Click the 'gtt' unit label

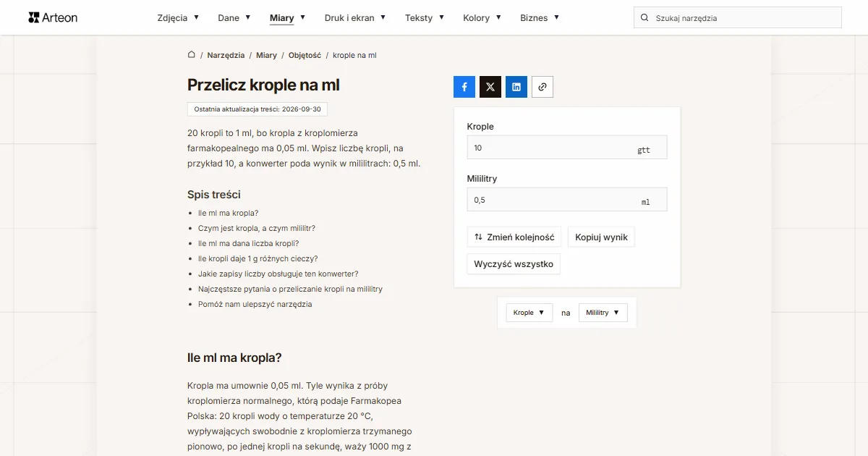coord(644,150)
